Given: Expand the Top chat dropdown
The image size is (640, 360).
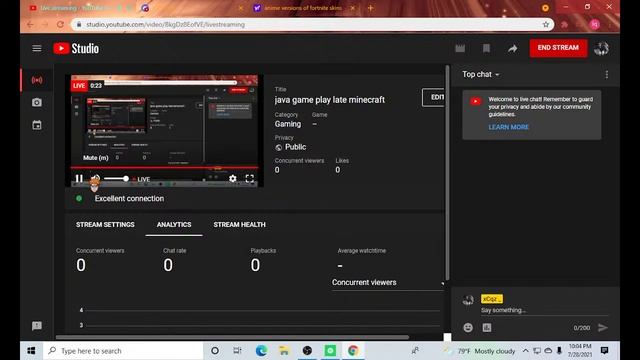Looking at the screenshot, I should click(x=480, y=74).
